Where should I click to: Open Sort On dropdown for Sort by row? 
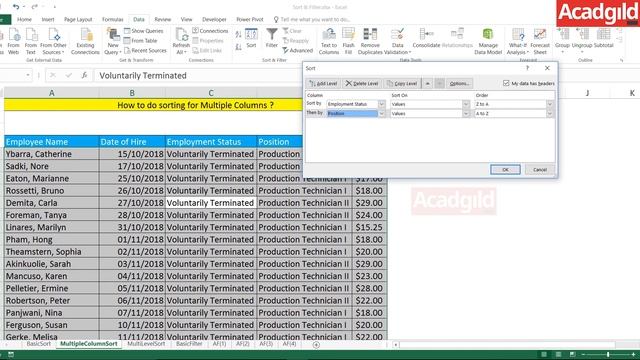coord(466,104)
